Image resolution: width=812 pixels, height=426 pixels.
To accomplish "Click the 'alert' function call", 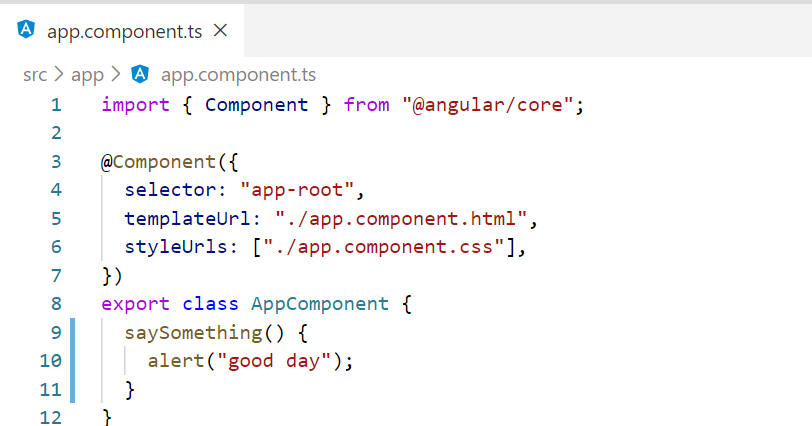I will coord(176,361).
